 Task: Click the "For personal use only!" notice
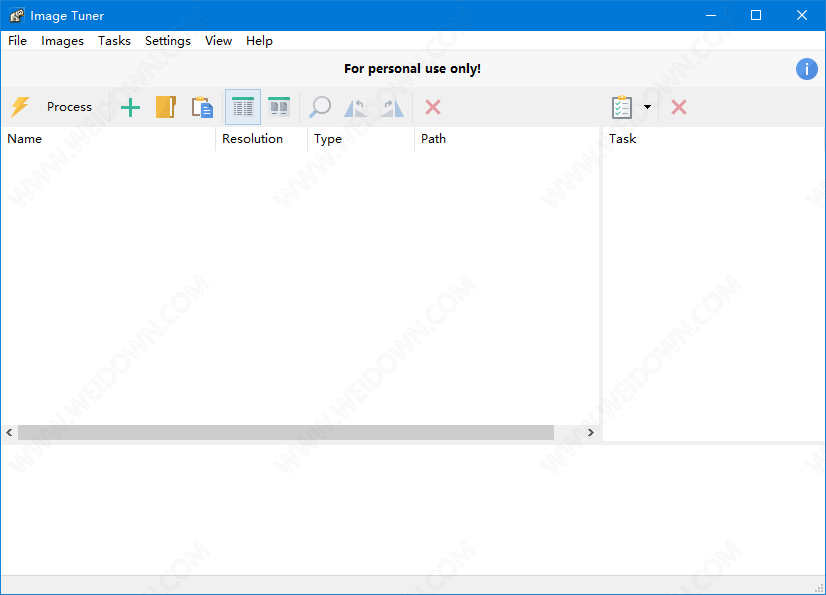point(412,69)
